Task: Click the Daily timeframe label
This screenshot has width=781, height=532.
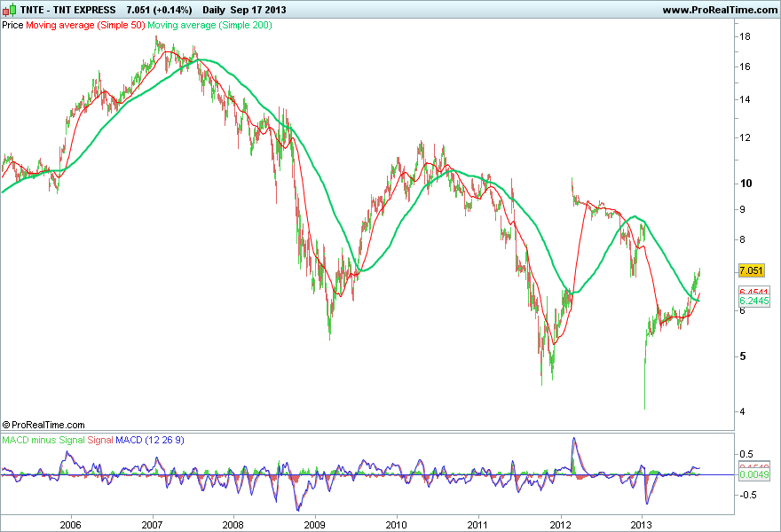Action: tap(214, 10)
